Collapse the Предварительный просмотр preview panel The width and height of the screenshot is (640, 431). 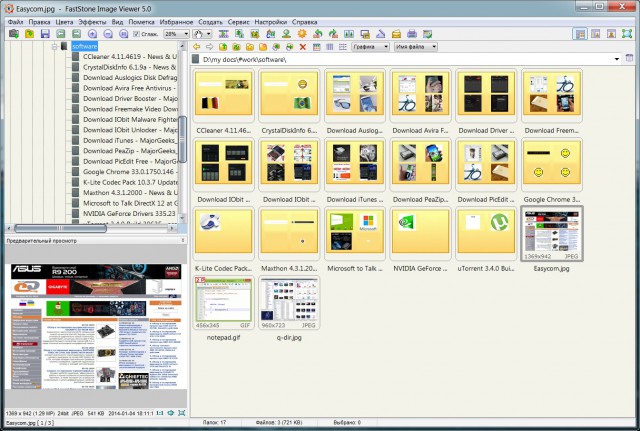coord(183,241)
